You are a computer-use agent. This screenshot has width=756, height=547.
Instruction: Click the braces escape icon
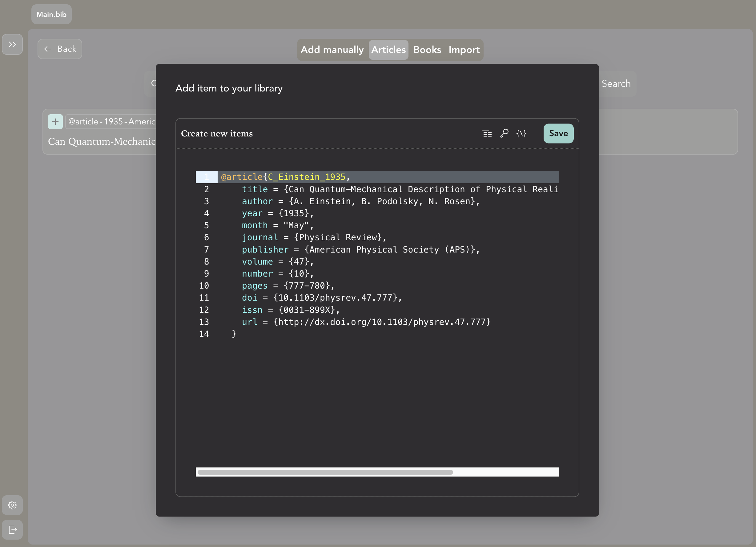(521, 133)
